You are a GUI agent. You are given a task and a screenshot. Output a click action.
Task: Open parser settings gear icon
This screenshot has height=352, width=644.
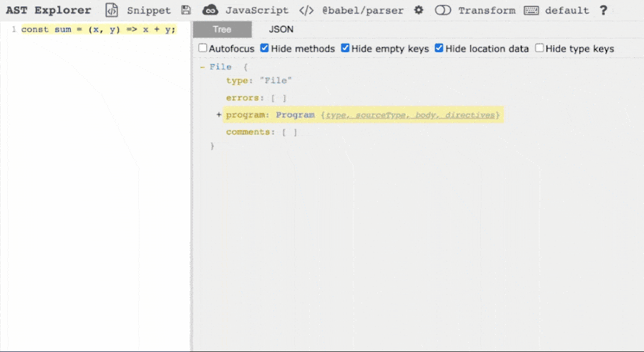[419, 11]
